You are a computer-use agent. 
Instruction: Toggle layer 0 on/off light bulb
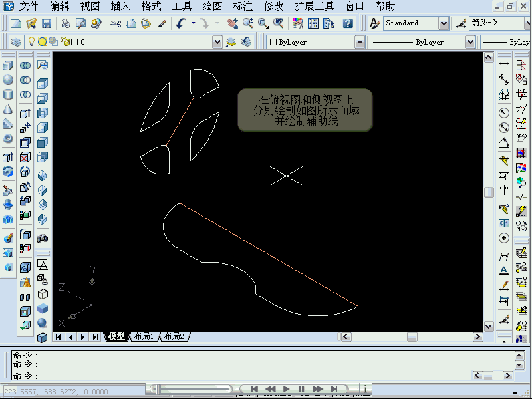31,42
